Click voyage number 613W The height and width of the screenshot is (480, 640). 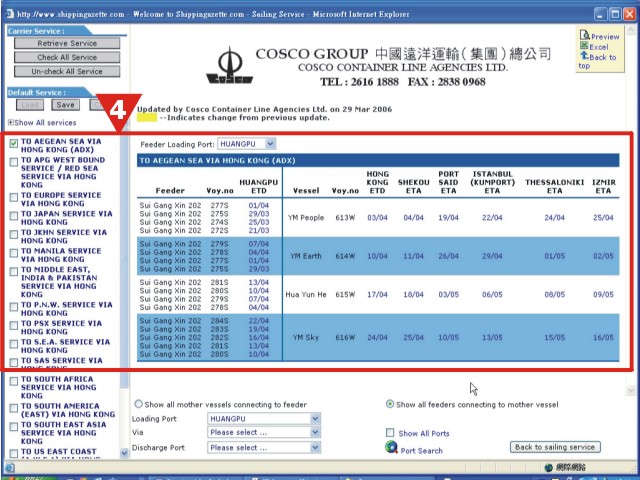(345, 218)
